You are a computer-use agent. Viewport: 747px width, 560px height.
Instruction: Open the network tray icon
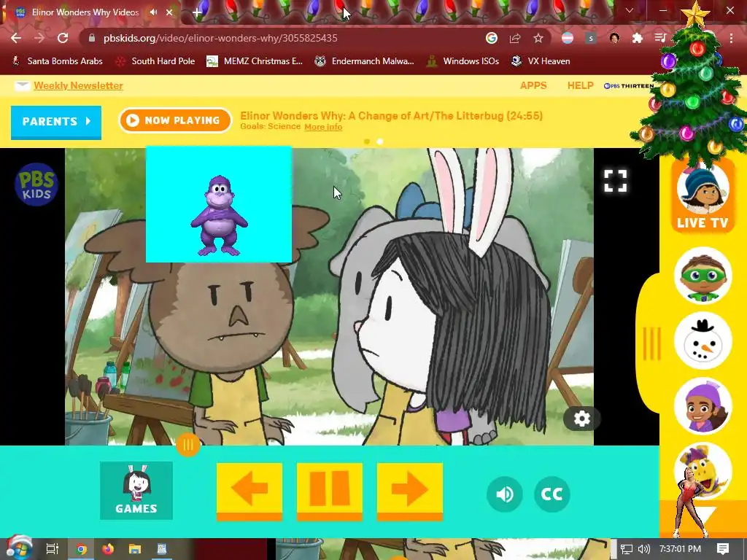627,549
